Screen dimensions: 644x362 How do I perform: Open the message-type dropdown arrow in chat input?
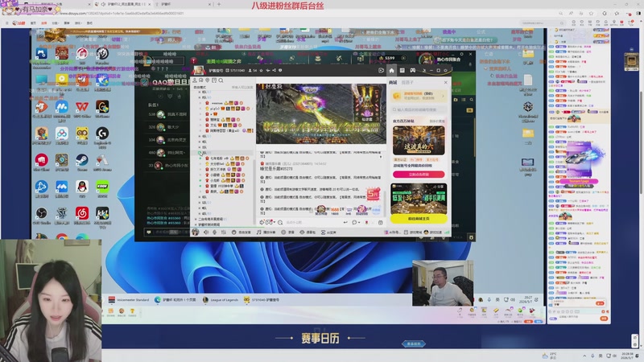click(359, 223)
